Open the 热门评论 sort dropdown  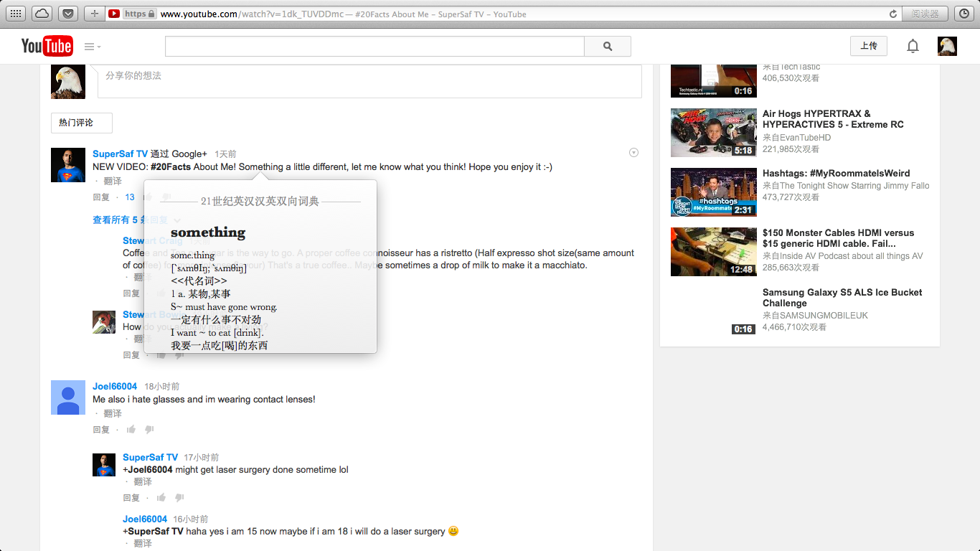click(x=82, y=123)
